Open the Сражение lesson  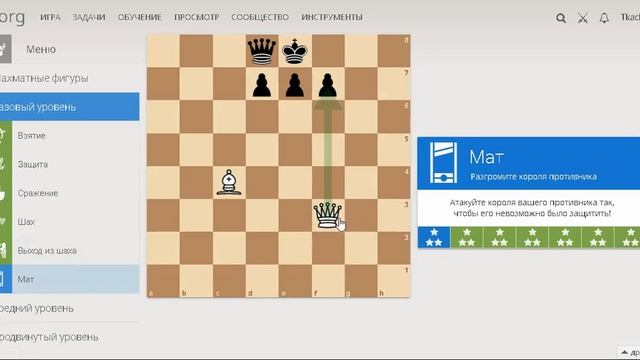click(x=69, y=193)
